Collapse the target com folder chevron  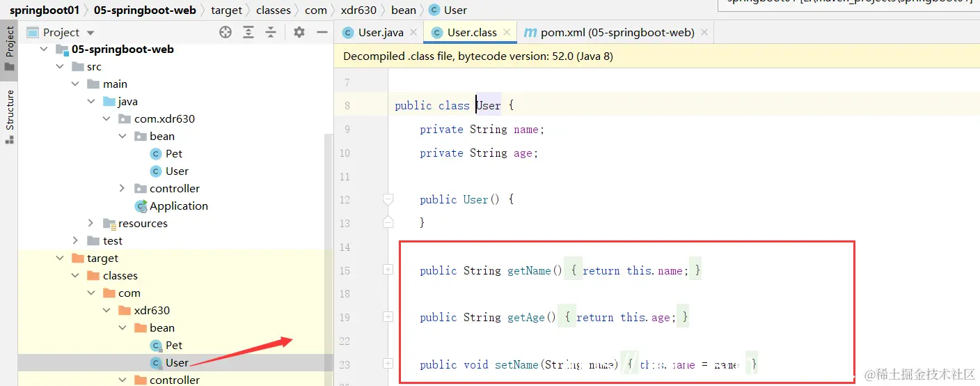(90, 293)
